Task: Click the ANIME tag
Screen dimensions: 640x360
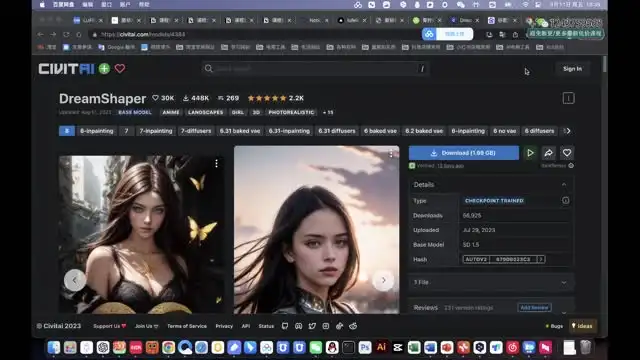Action: 171,112
